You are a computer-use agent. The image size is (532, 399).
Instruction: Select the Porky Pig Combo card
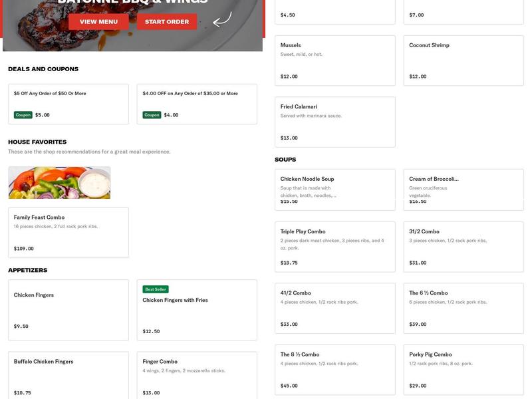click(x=463, y=370)
